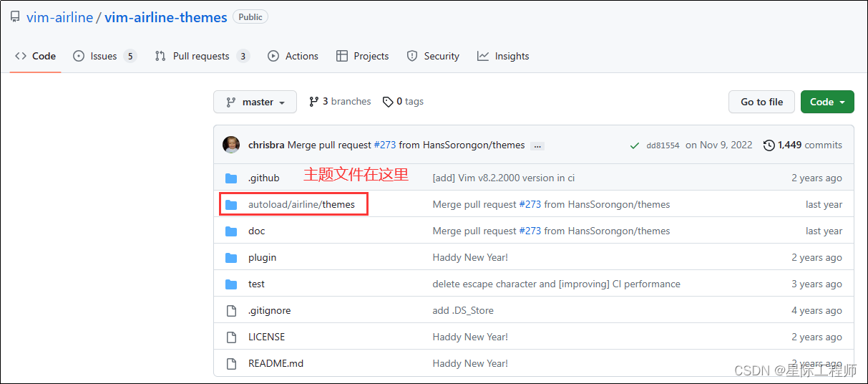Image resolution: width=868 pixels, height=384 pixels.
Task: Click Issues counter badge 5
Action: click(x=130, y=56)
